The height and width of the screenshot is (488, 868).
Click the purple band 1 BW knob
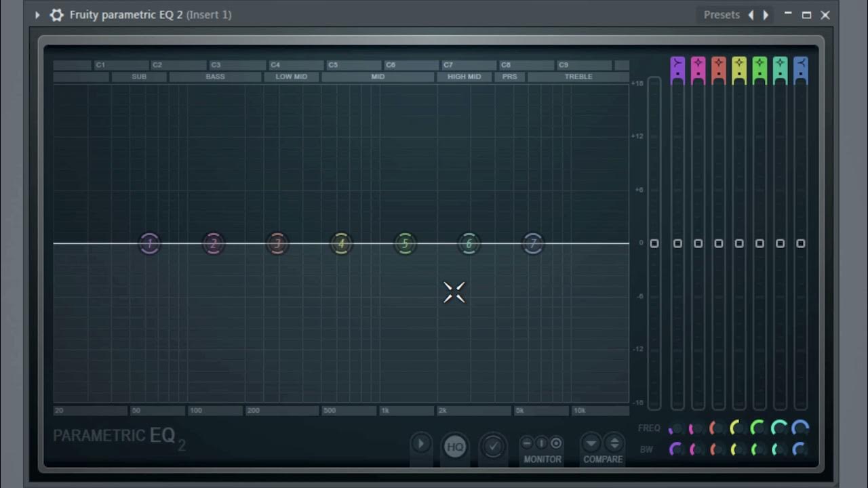click(676, 449)
